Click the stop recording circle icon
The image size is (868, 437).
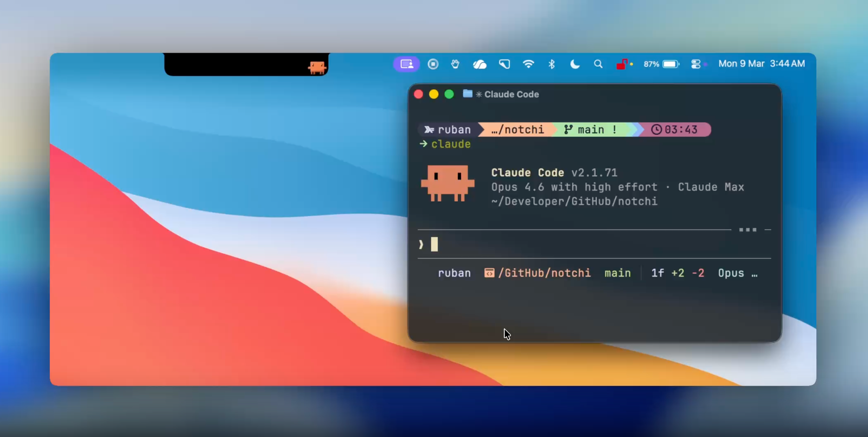pyautogui.click(x=433, y=64)
